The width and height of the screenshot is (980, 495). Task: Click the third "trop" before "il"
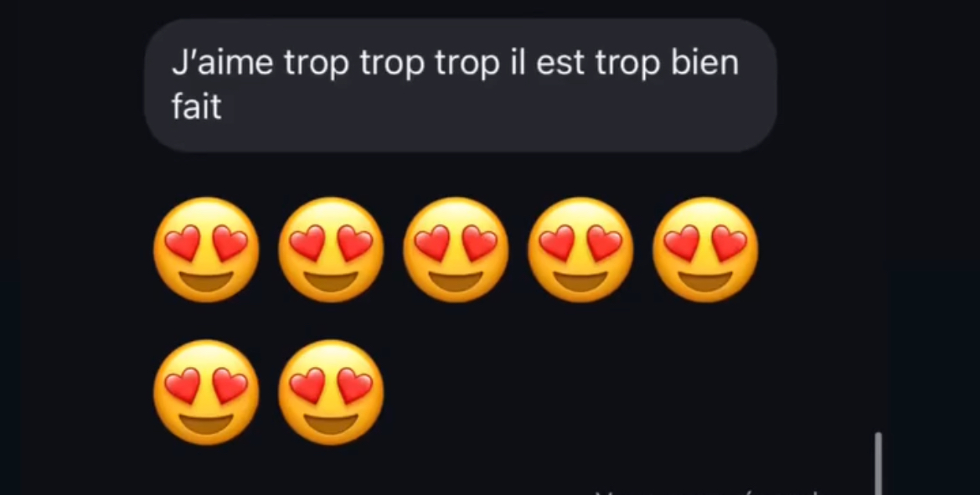467,65
